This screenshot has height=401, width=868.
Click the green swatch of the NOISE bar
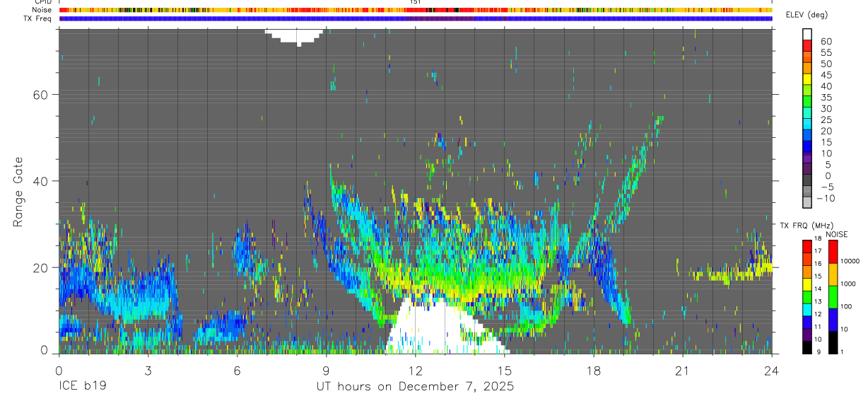coord(833,296)
